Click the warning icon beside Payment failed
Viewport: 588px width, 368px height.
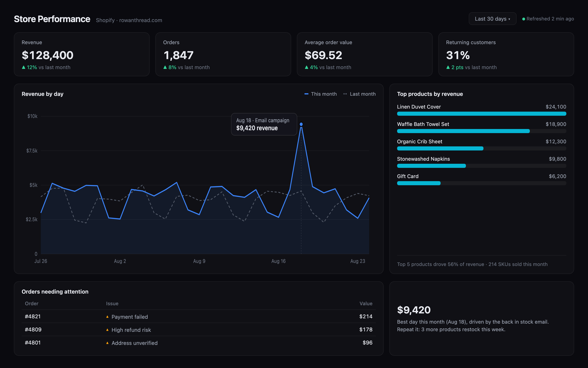coord(107,317)
